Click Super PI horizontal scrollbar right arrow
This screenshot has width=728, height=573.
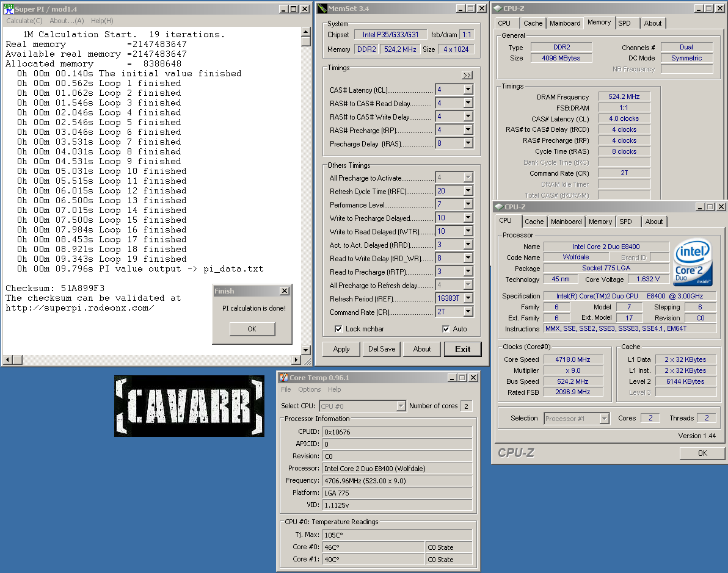pos(297,359)
